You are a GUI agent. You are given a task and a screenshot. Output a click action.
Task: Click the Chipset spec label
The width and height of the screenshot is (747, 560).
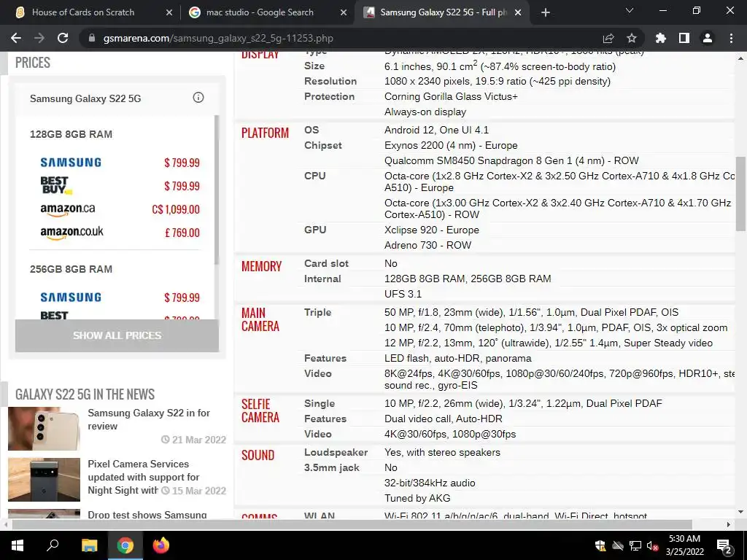[323, 145]
